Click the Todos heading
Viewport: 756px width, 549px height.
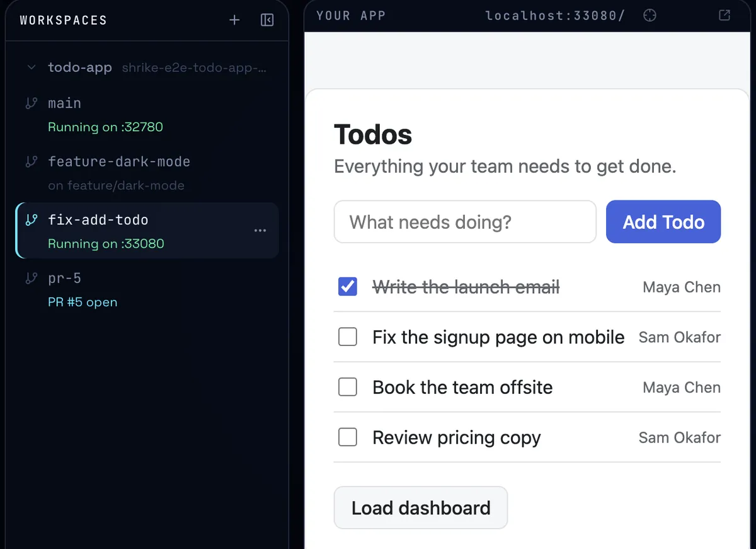pyautogui.click(x=373, y=134)
